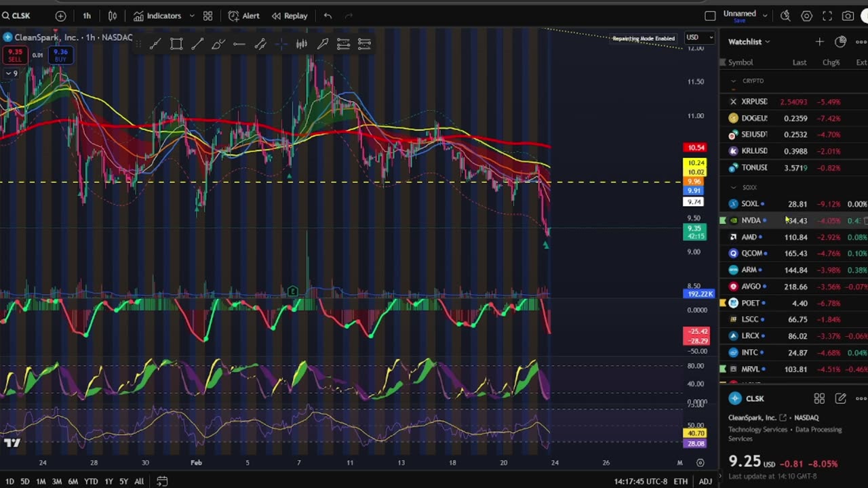Open the Unnamed layout dropdown
868x488 pixels.
click(x=745, y=14)
